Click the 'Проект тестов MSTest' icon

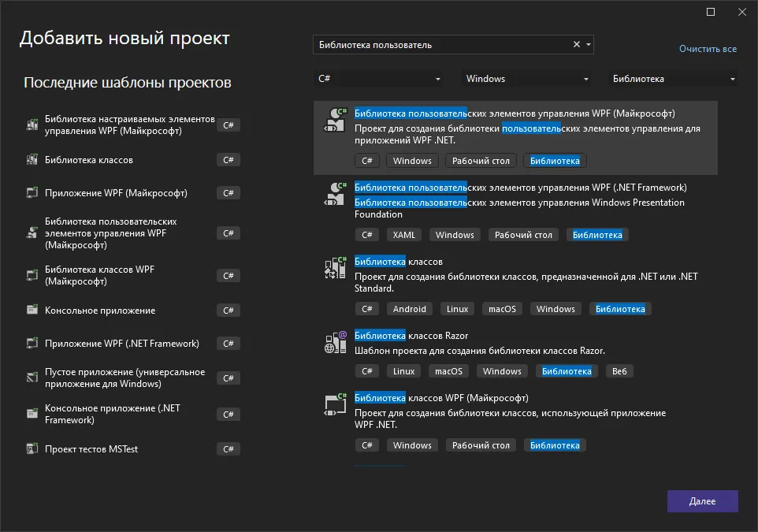click(x=32, y=448)
